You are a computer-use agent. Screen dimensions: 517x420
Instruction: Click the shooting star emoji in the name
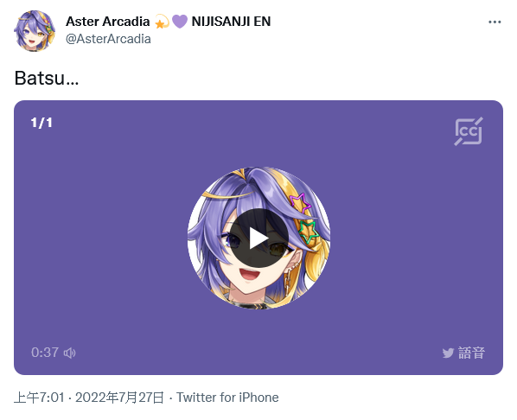coord(162,22)
